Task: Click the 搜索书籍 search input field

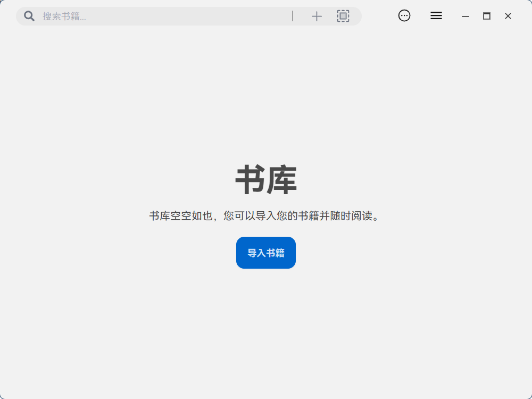Action: coord(133,16)
